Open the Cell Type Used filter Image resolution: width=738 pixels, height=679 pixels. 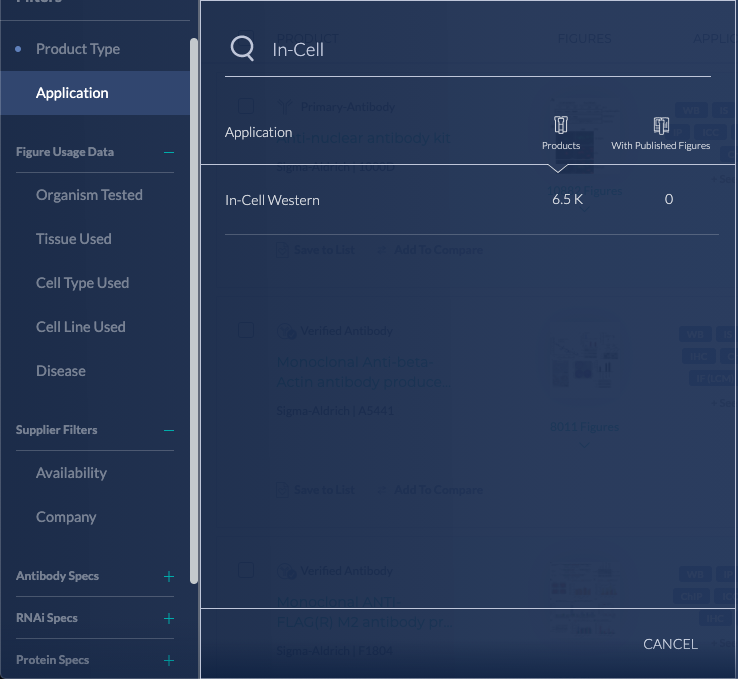82,283
